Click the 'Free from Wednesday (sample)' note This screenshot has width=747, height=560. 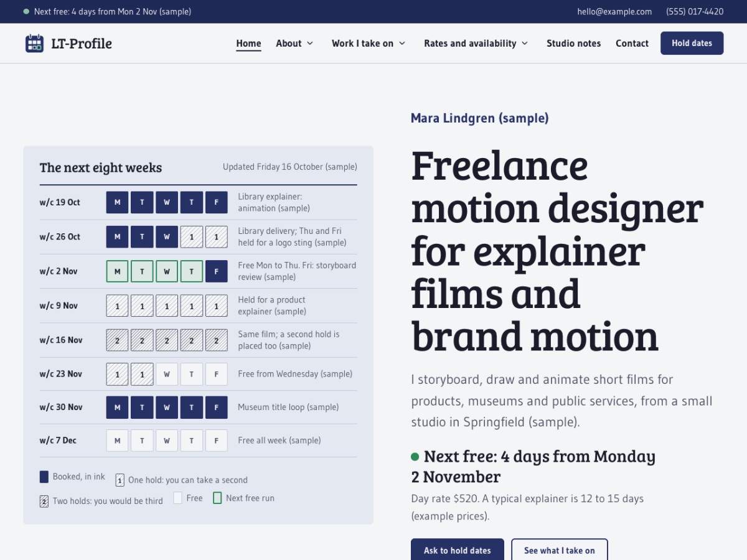coord(295,374)
